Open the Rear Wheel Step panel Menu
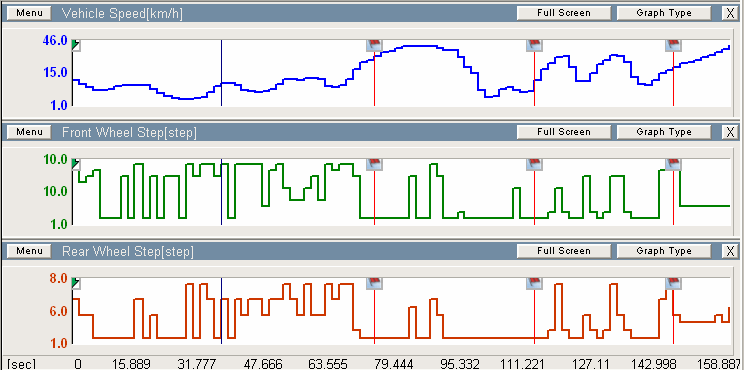 [x=29, y=251]
